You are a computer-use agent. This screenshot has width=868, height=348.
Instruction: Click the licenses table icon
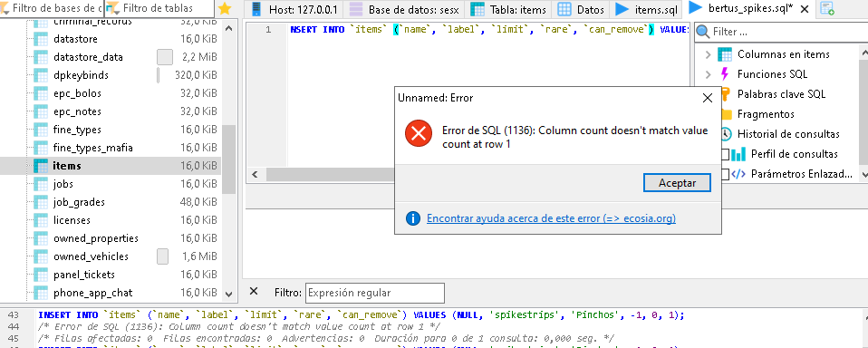pyautogui.click(x=41, y=220)
